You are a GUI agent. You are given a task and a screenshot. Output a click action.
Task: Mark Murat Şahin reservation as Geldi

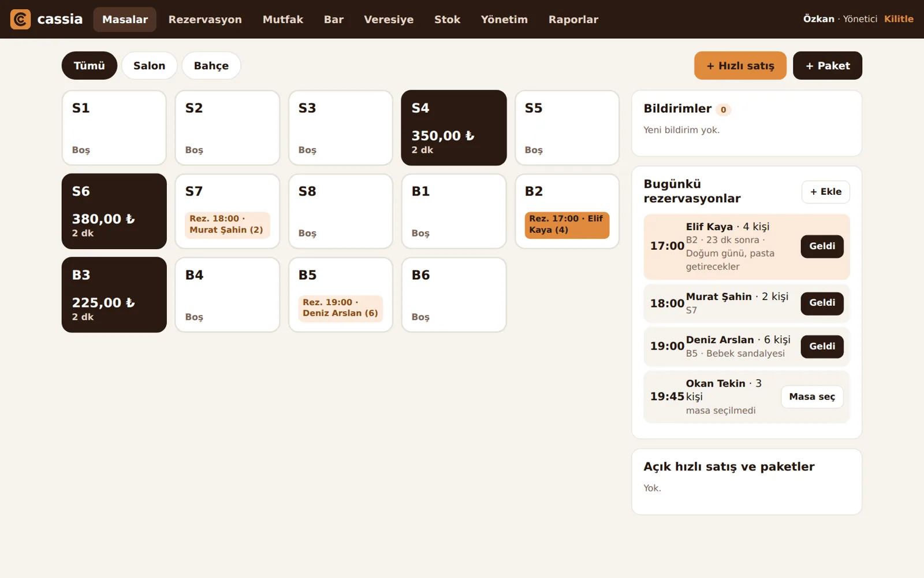click(x=822, y=303)
